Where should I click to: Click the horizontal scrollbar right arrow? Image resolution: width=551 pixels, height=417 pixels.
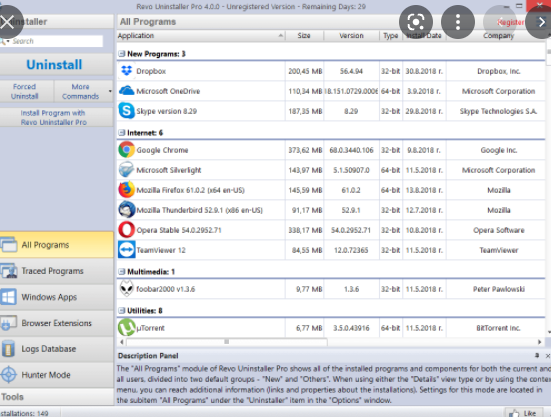[539, 342]
